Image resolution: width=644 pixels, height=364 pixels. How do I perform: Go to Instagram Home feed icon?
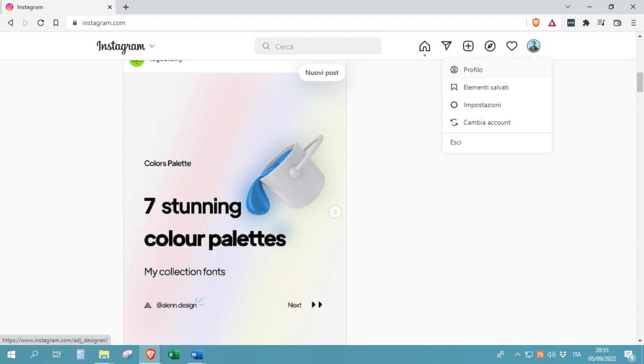pos(425,46)
